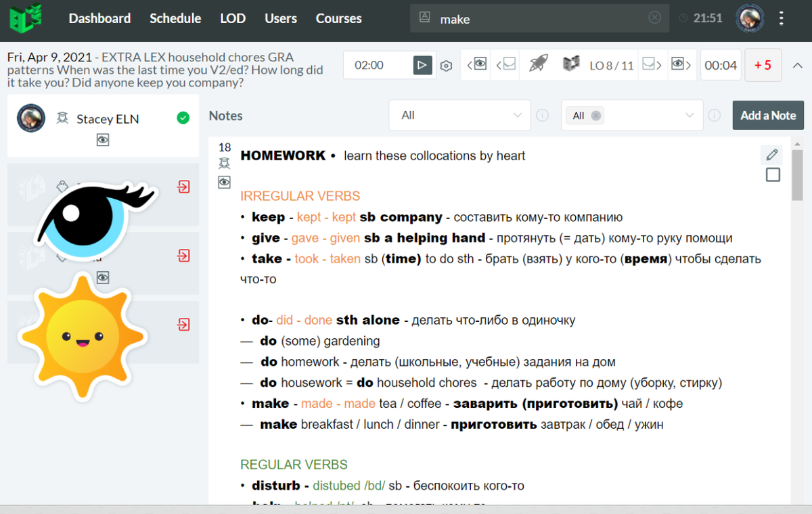Tick the checkbox on the homework note
This screenshot has height=514, width=812.
coord(773,175)
